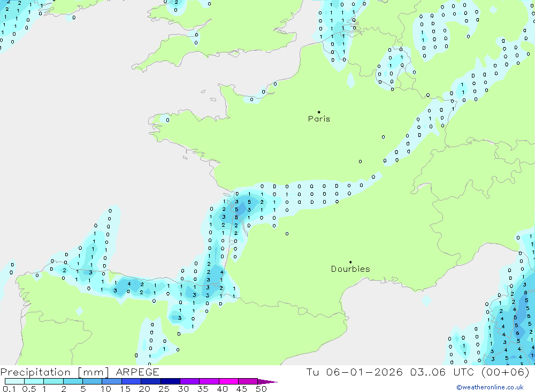Image resolution: width=535 pixels, height=392 pixels.
Task: Pick the 10–15 mm legend swatch
Action: tap(112, 381)
